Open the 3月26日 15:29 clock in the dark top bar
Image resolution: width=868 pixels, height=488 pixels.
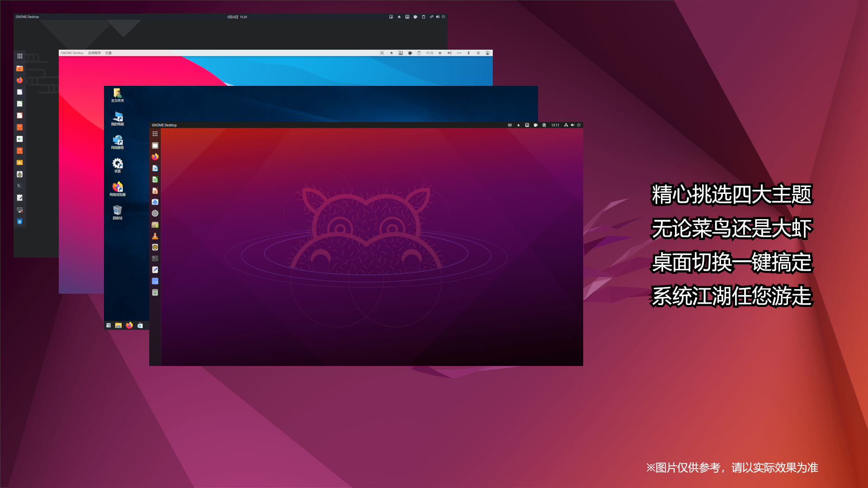pyautogui.click(x=237, y=17)
